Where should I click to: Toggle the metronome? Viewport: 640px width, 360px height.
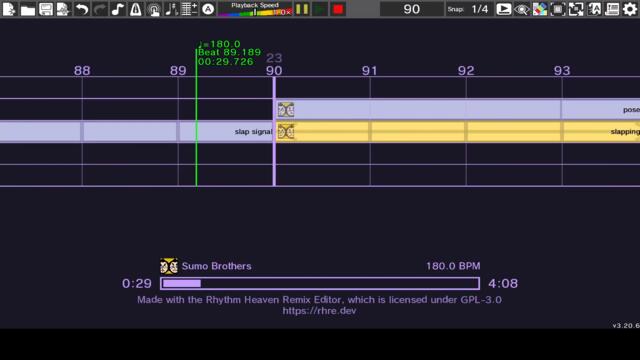(136, 9)
